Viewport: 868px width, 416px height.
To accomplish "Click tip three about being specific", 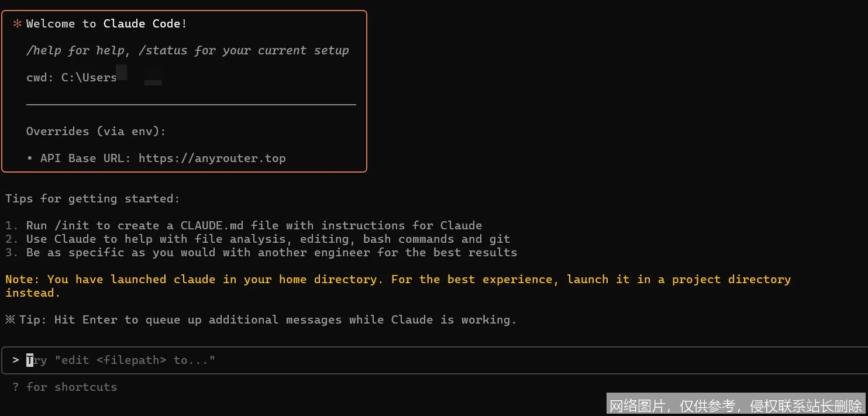I will tap(271, 253).
